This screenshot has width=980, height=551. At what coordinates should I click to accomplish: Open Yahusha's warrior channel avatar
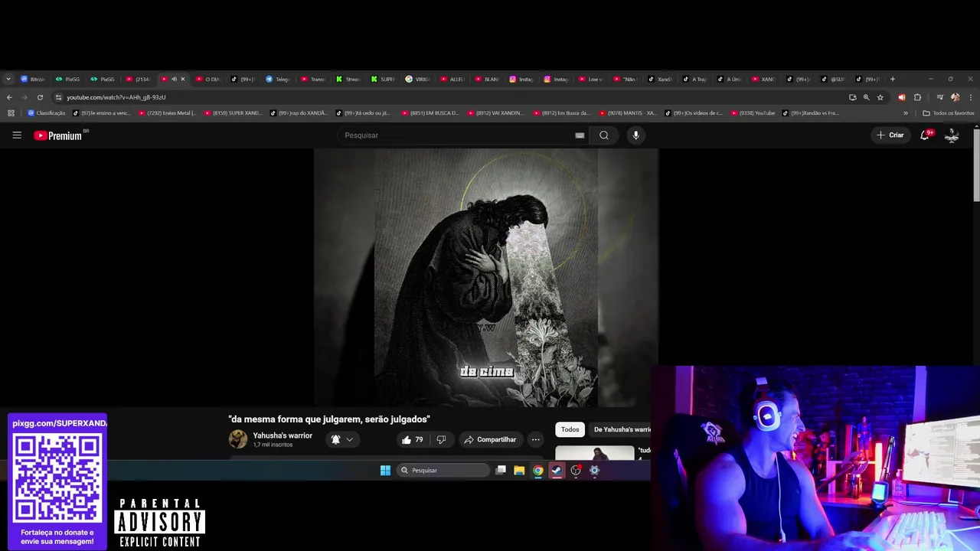point(238,439)
